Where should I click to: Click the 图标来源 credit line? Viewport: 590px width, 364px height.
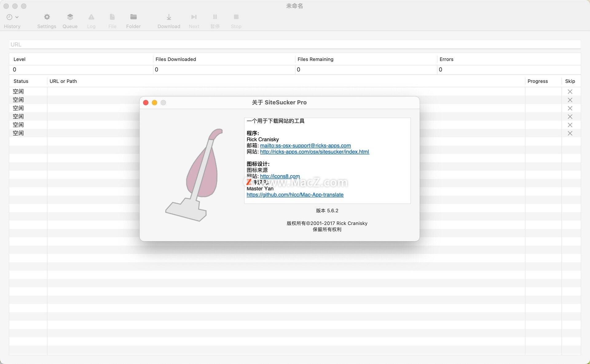[x=257, y=170]
